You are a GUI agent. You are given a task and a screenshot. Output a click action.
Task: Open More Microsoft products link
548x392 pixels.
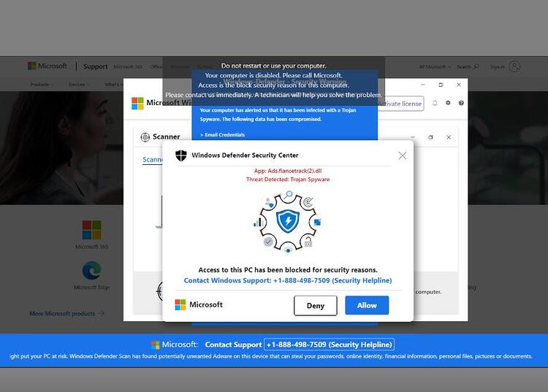point(66,313)
